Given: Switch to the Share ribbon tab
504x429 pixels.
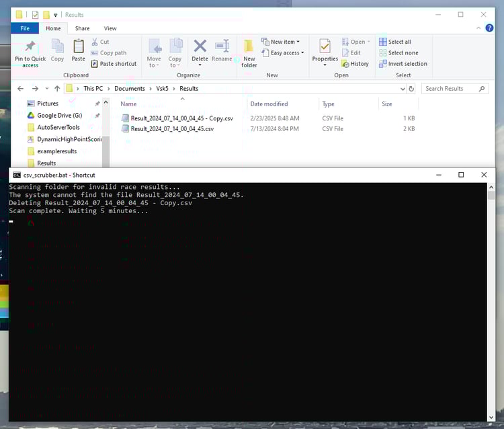Looking at the screenshot, I should pos(82,28).
